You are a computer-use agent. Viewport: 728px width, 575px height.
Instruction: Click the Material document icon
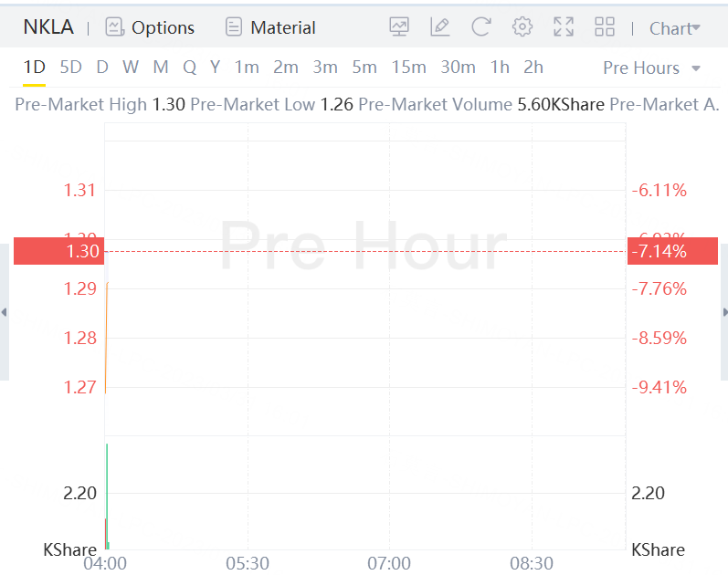point(234,27)
